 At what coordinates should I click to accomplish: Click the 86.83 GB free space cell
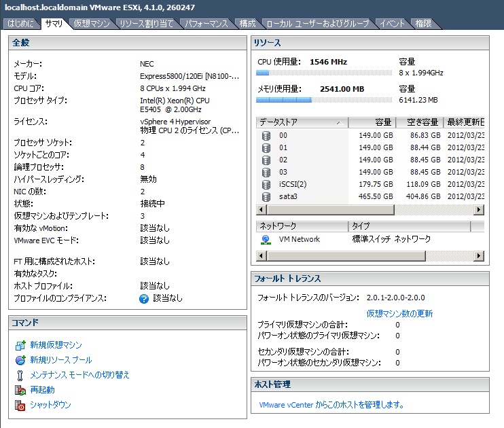(x=425, y=135)
